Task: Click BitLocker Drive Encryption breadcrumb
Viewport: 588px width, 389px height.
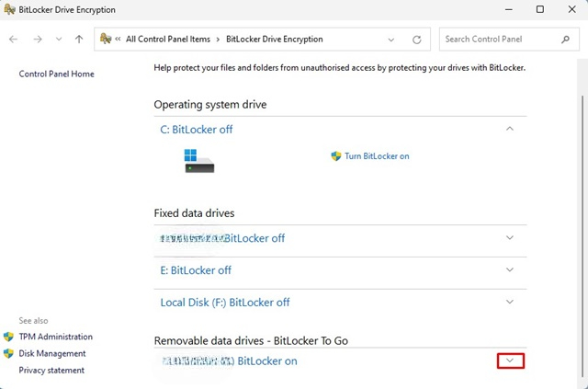Action: click(x=274, y=39)
